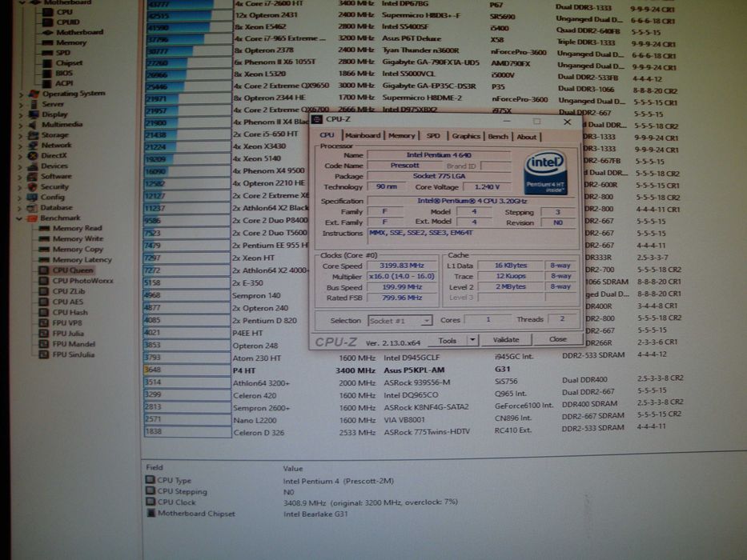This screenshot has width=747, height=560.
Task: Switch to the Bench tab in CPU-Z
Action: (x=498, y=137)
